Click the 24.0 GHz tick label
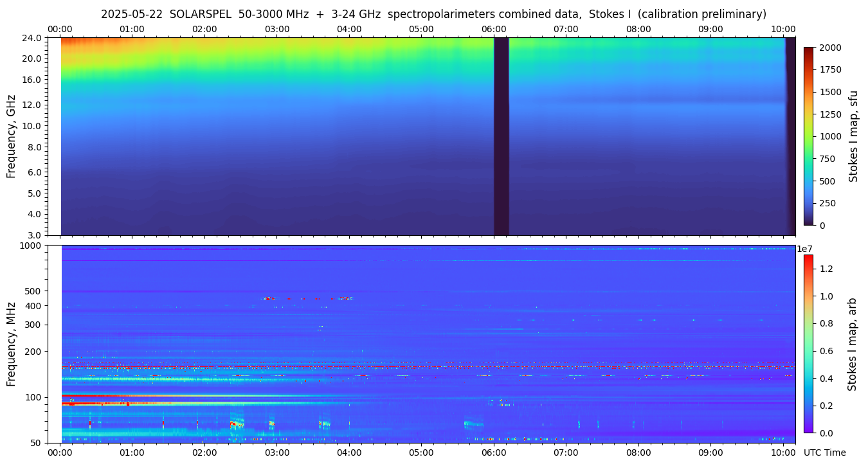 coord(32,38)
